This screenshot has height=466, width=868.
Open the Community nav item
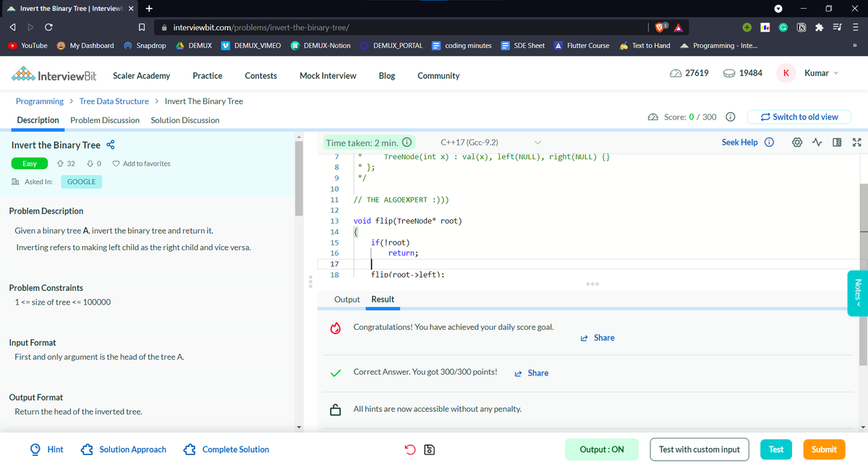pos(438,76)
